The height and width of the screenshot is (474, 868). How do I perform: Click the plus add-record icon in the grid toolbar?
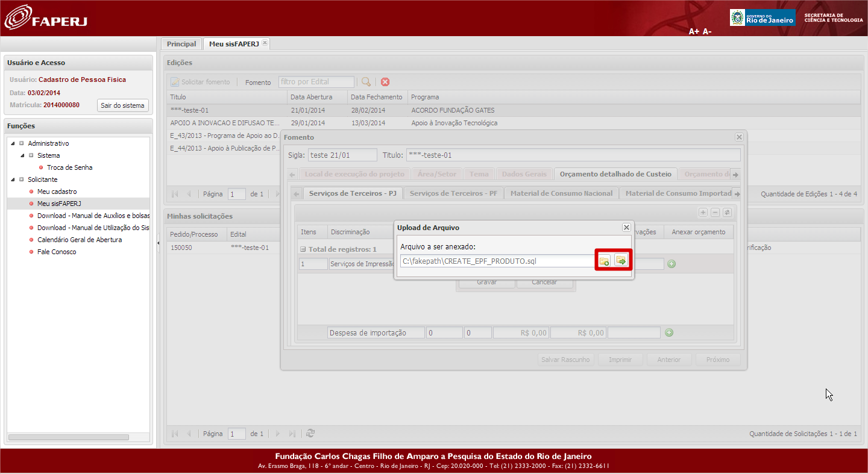703,213
